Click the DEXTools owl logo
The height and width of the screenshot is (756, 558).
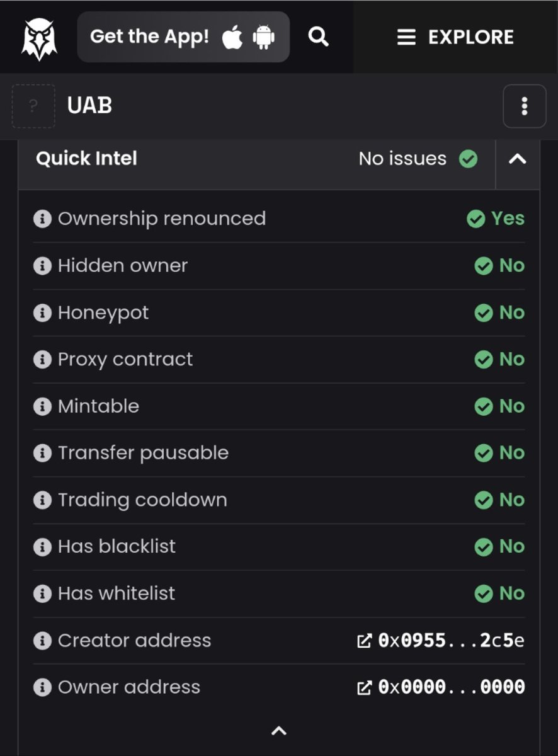click(x=39, y=38)
